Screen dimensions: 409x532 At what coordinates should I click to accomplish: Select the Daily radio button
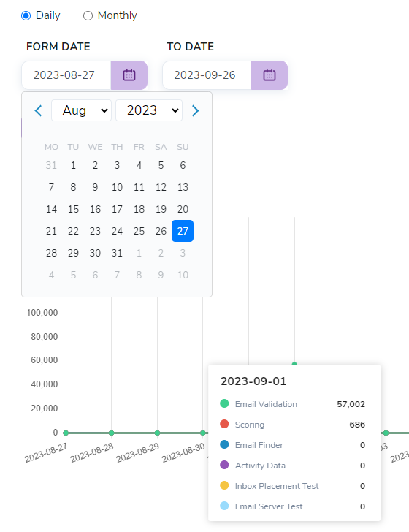point(26,15)
